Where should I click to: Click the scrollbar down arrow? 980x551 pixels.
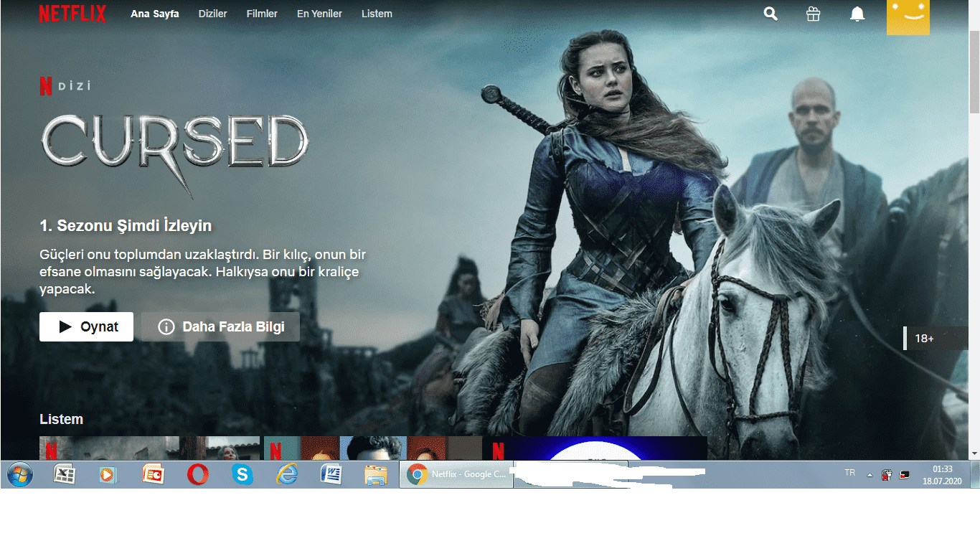[974, 453]
